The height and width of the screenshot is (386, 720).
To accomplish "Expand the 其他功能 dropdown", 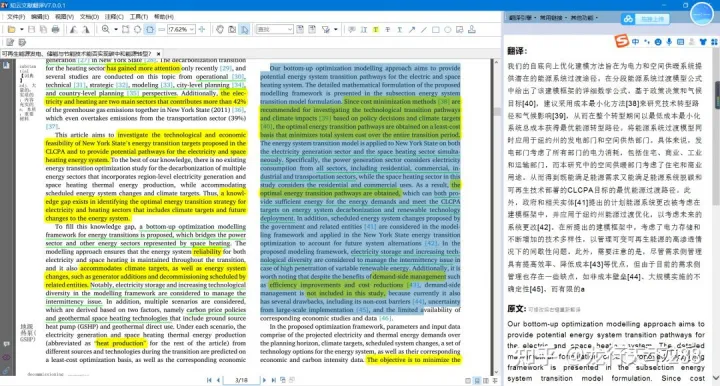I will (584, 17).
